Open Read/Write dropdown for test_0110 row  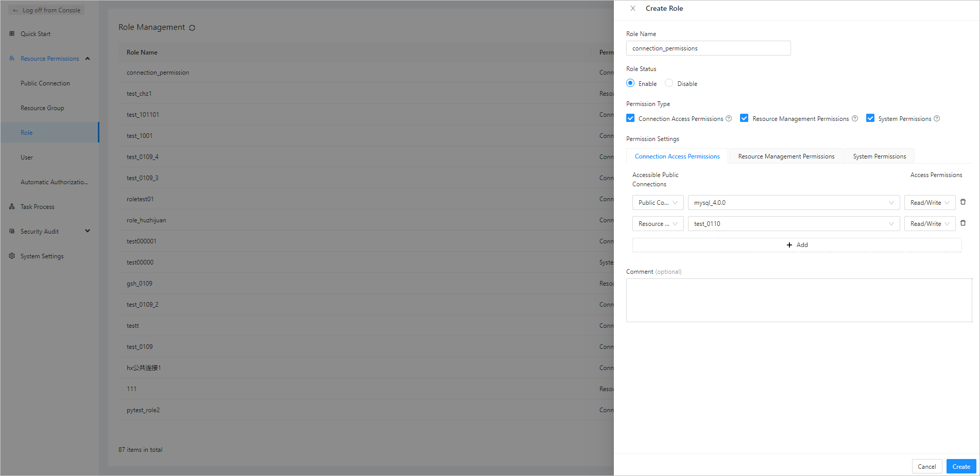click(929, 224)
